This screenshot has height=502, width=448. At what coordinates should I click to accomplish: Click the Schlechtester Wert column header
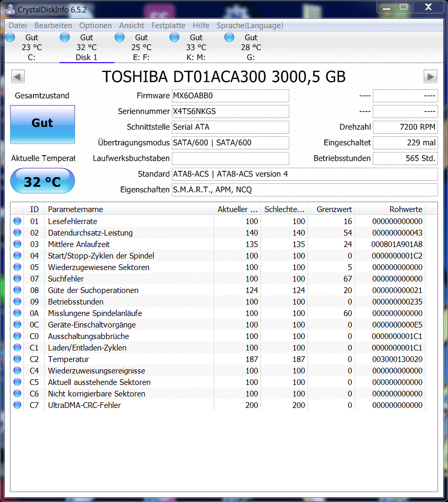click(x=284, y=209)
